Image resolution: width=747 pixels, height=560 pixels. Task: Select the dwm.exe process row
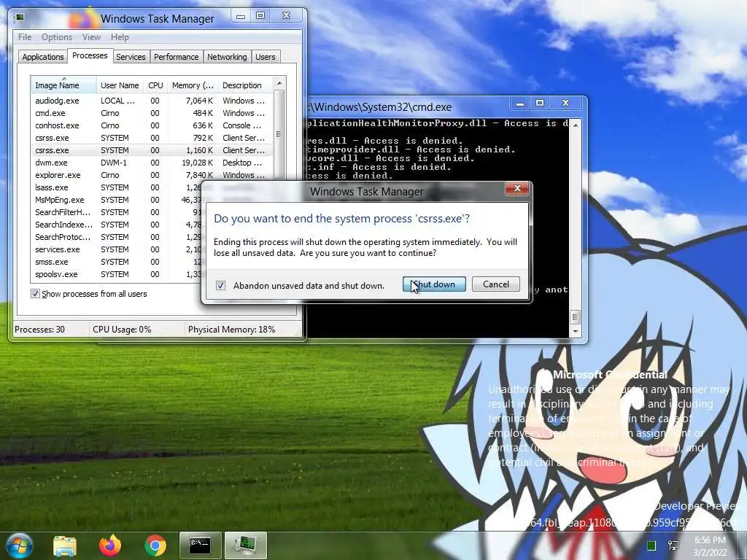(152, 163)
